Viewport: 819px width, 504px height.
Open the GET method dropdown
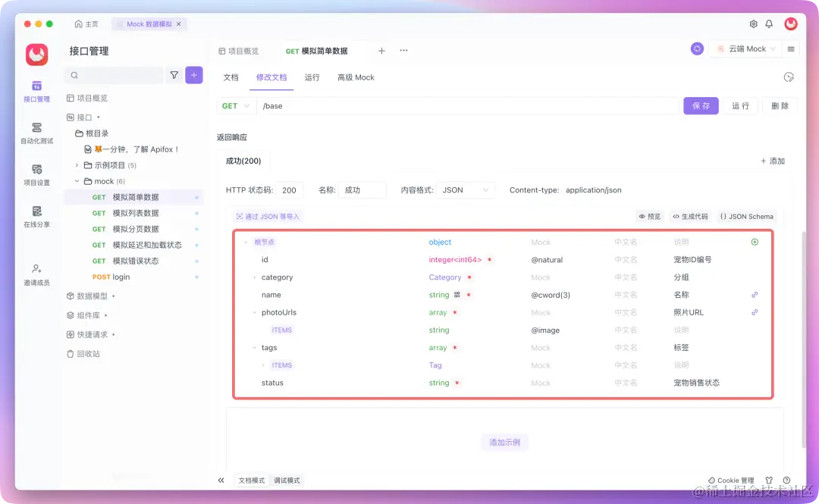pyautogui.click(x=236, y=106)
